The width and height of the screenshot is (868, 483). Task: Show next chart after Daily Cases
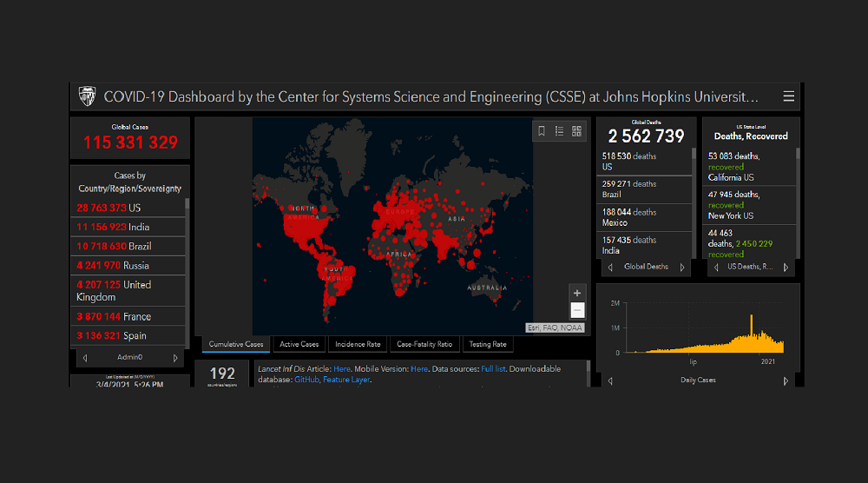click(786, 380)
